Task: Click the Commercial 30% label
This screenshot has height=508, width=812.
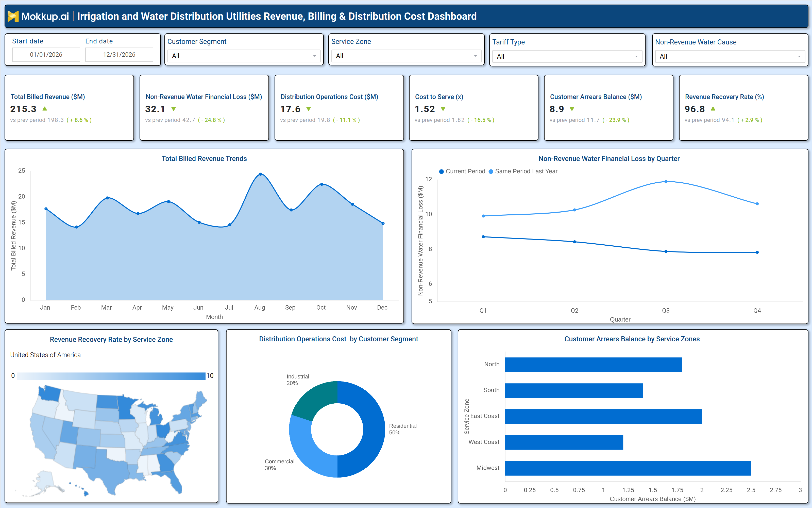Action: click(x=279, y=465)
